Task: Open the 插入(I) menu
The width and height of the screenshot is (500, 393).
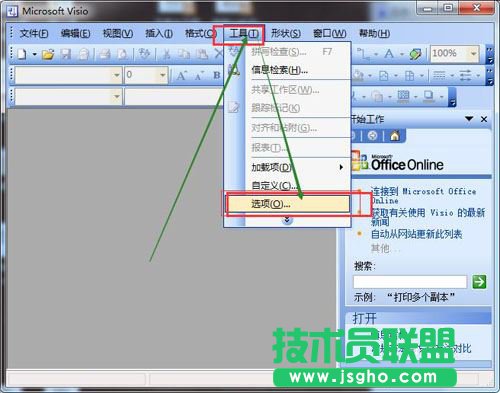Action: tap(159, 33)
